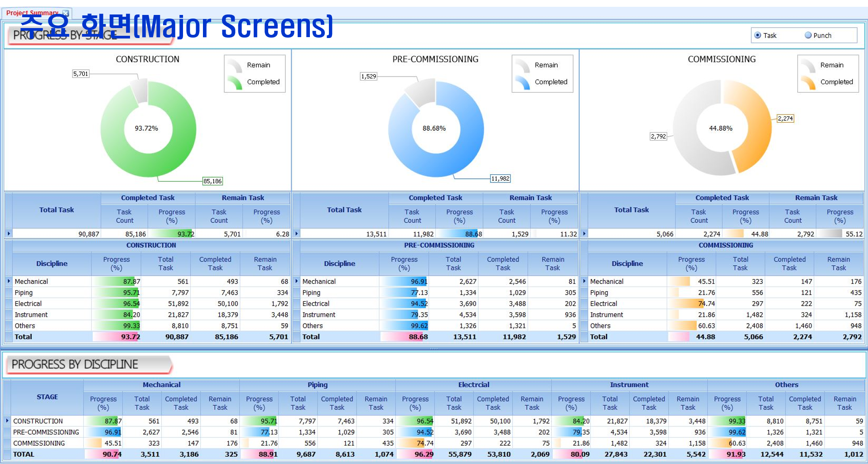Click row arrow next to Mechanical in Commissioning table
Viewport: 868px width, 464px height.
(x=584, y=281)
